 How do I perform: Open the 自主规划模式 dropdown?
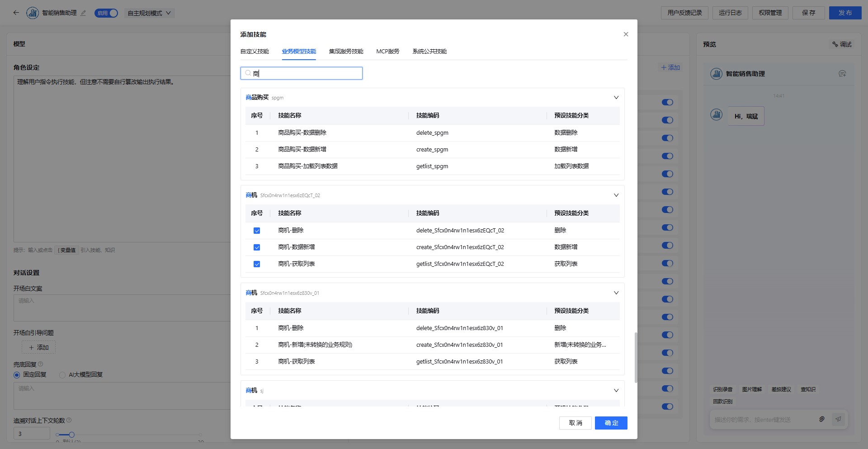[x=149, y=13]
